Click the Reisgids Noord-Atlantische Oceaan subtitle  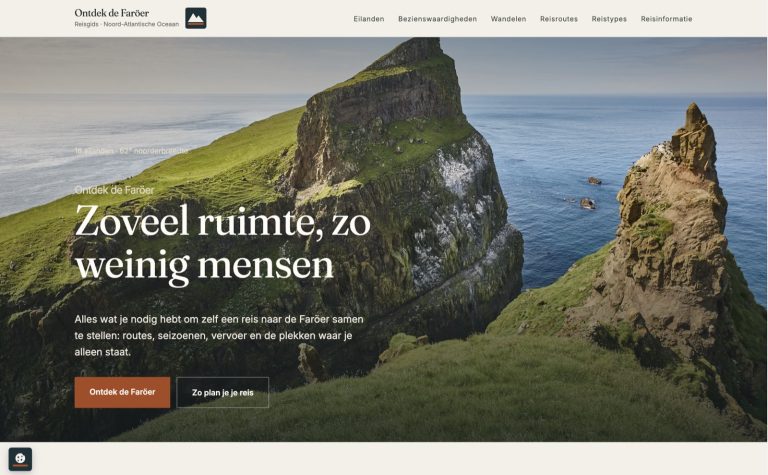(127, 24)
